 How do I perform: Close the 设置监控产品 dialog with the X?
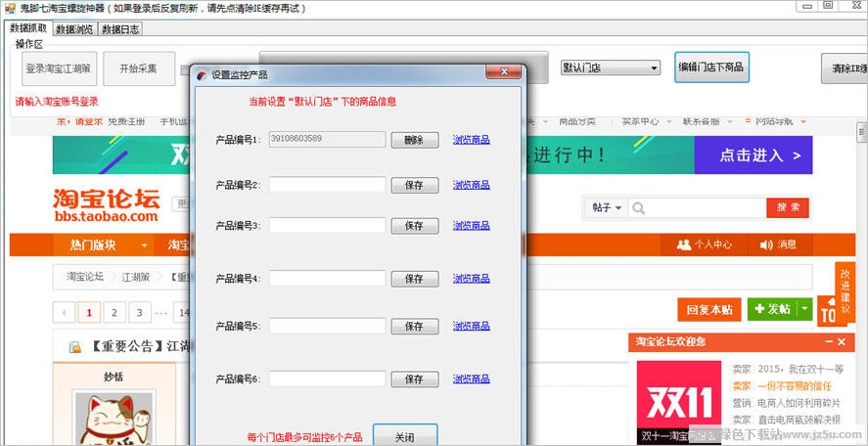[503, 71]
